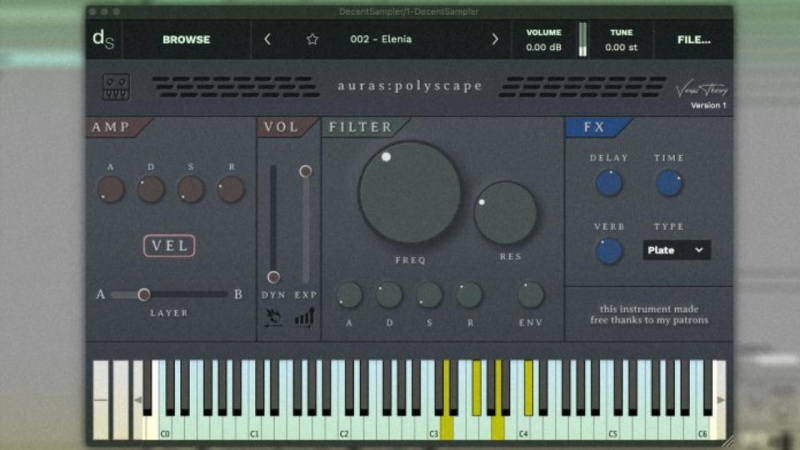Click the Version 1 label
This screenshot has width=800, height=450.
click(x=708, y=106)
